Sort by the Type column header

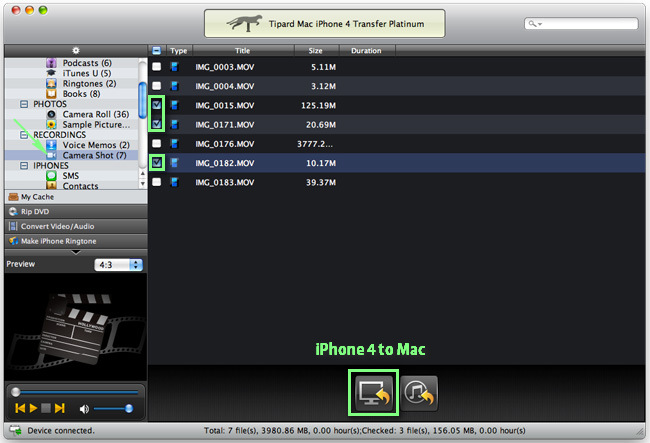179,51
